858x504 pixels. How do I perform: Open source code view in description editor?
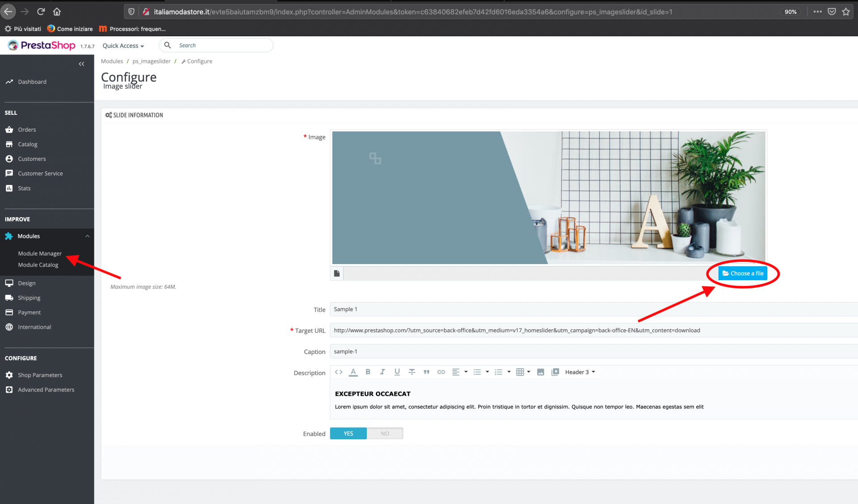(x=338, y=372)
